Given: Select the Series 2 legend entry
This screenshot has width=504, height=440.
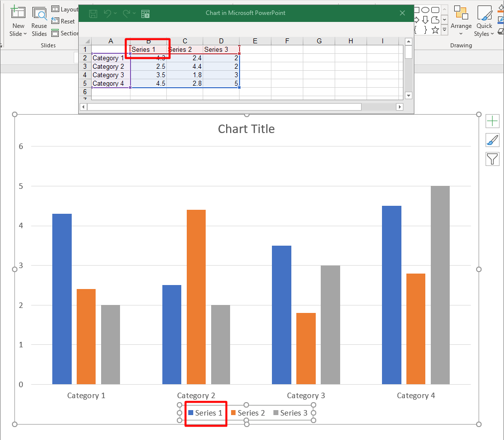Looking at the screenshot, I should click(248, 413).
